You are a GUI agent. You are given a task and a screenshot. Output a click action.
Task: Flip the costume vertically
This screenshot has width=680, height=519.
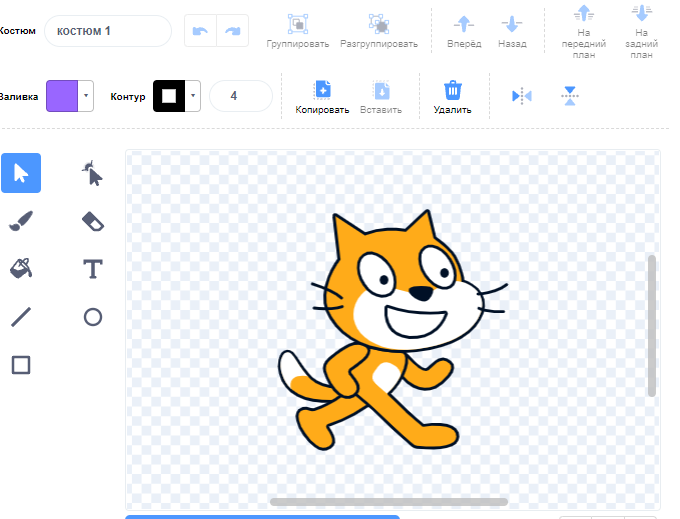pyautogui.click(x=570, y=96)
